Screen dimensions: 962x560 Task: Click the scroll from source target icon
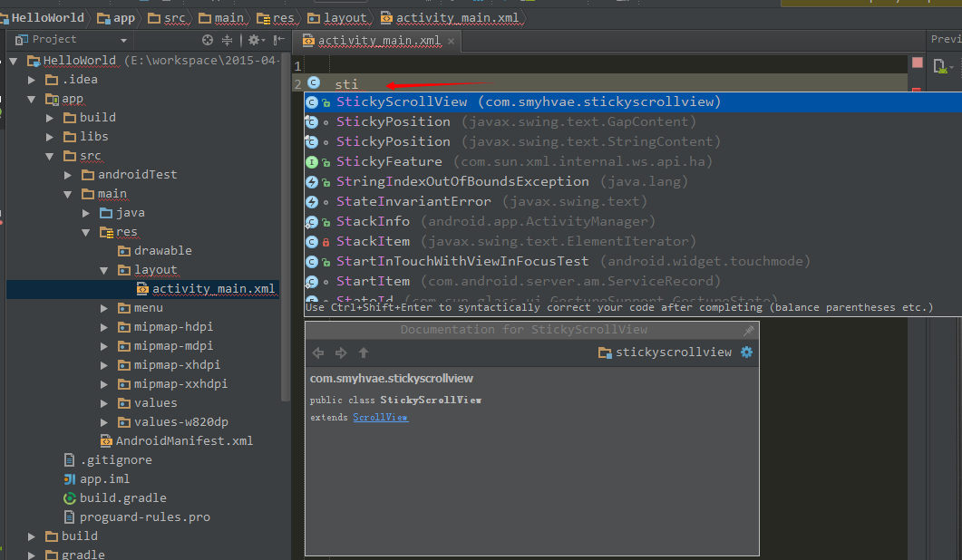tap(208, 40)
